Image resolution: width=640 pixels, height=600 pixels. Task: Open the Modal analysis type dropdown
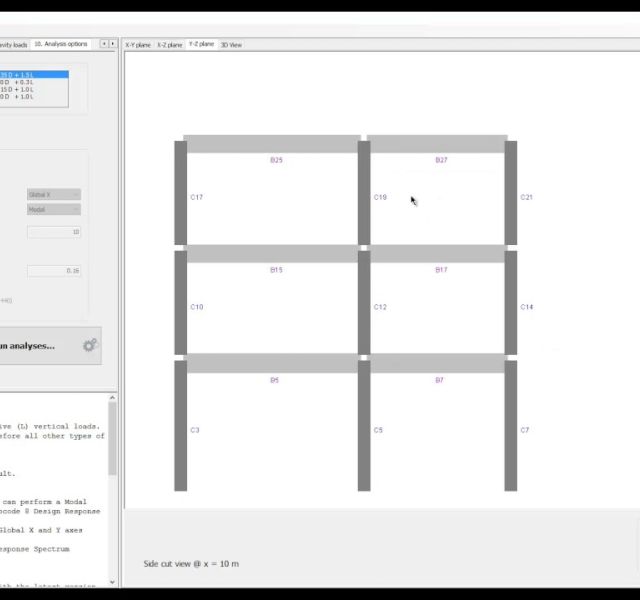tap(54, 209)
